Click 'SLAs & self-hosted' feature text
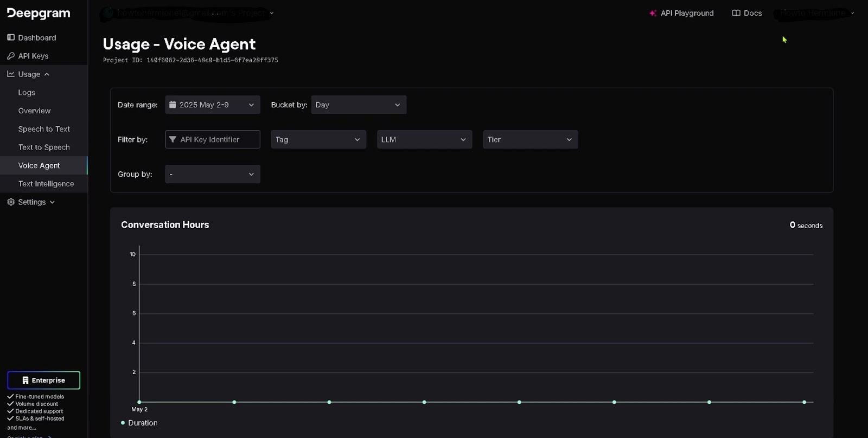The width and height of the screenshot is (868, 438). click(x=40, y=418)
